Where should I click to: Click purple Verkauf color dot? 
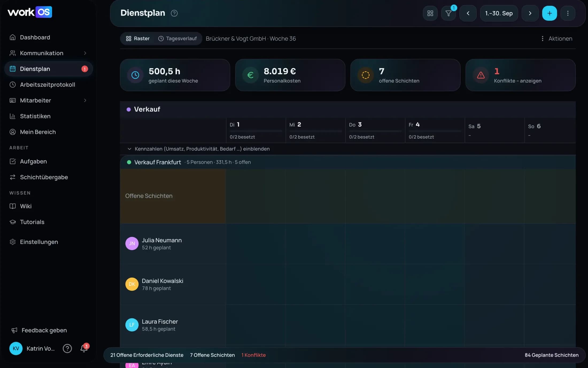click(129, 109)
